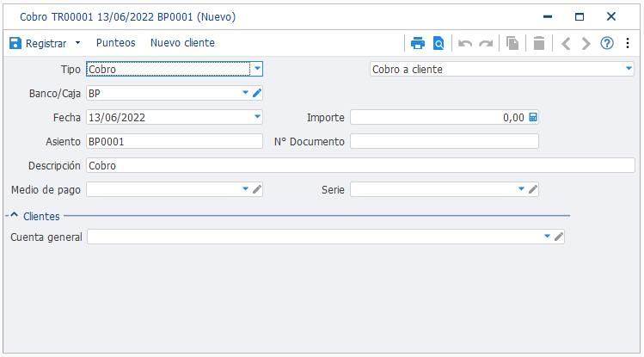This screenshot has width=644, height=357.
Task: Expand the Cobro a cliente dropdown
Action: pos(629,68)
